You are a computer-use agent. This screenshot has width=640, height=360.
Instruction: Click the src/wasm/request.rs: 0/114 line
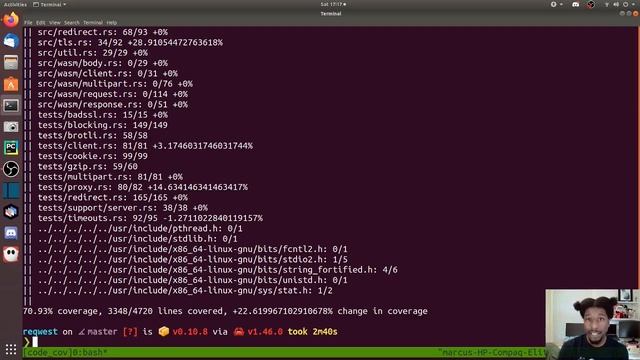pos(113,94)
